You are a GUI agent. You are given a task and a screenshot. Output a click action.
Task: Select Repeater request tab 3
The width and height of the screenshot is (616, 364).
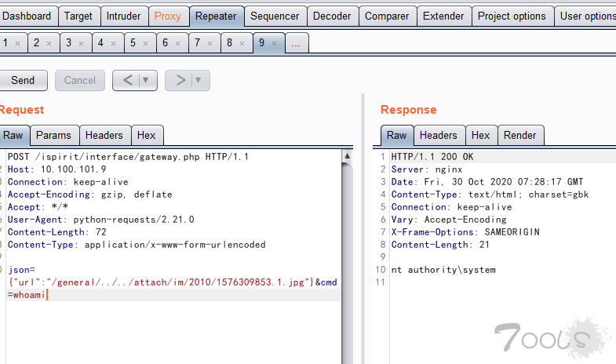tap(69, 42)
